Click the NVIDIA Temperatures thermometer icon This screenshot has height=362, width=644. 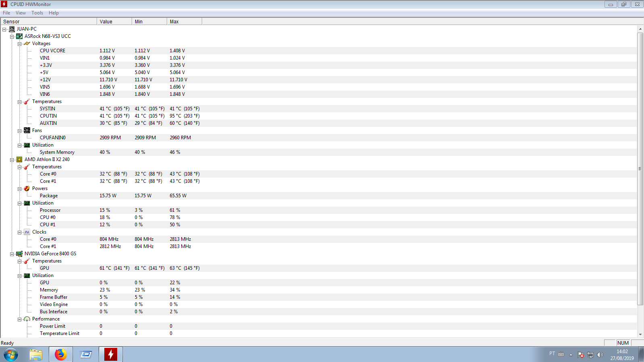click(x=27, y=261)
